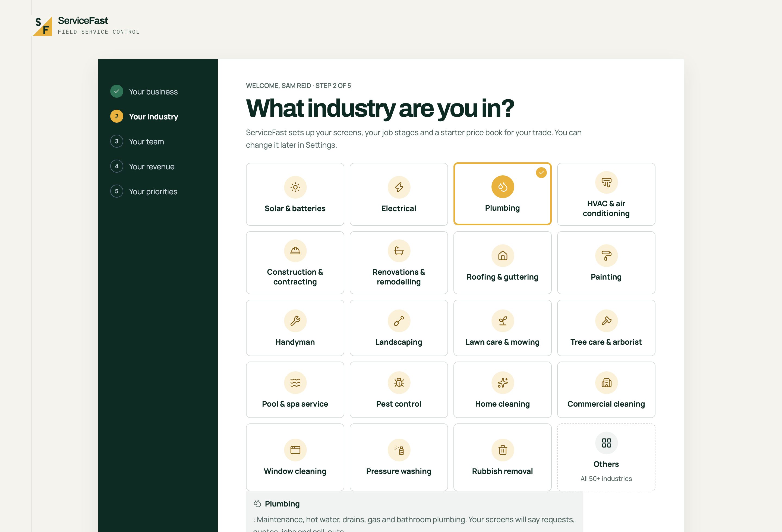Click the Renovations bathtub icon
Viewport: 782px width, 532px height.
(399, 251)
